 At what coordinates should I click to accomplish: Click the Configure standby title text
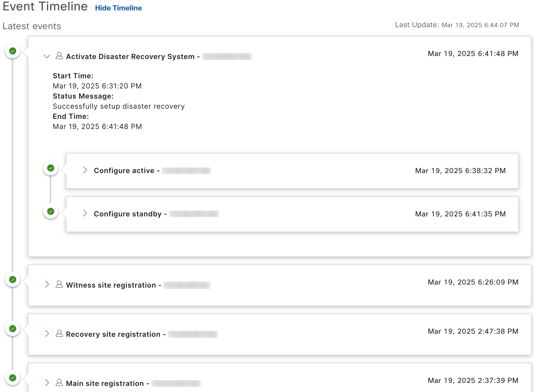coord(128,214)
